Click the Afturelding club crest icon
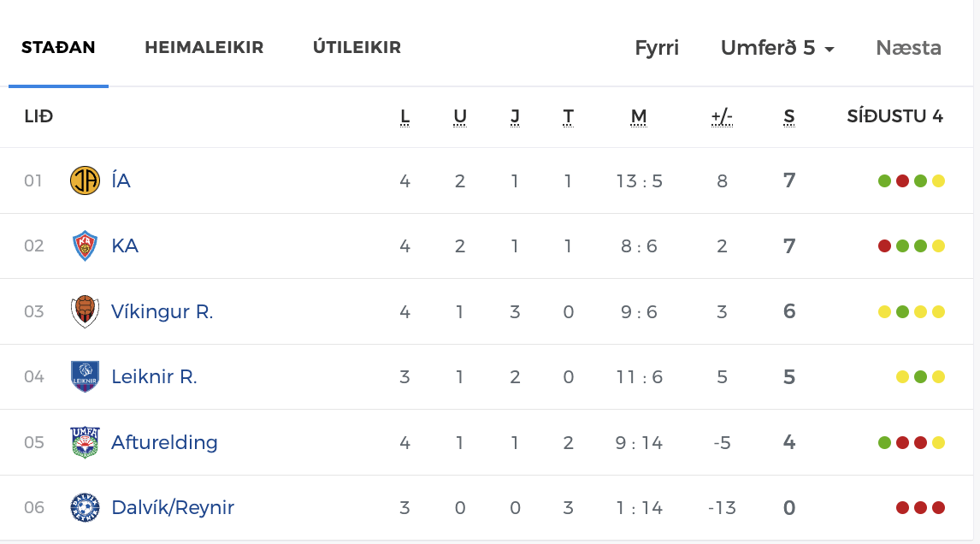 tap(85, 442)
